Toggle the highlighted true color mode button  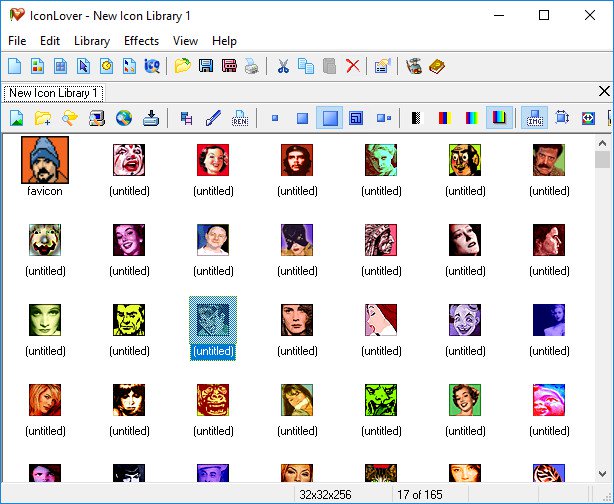pos(499,117)
